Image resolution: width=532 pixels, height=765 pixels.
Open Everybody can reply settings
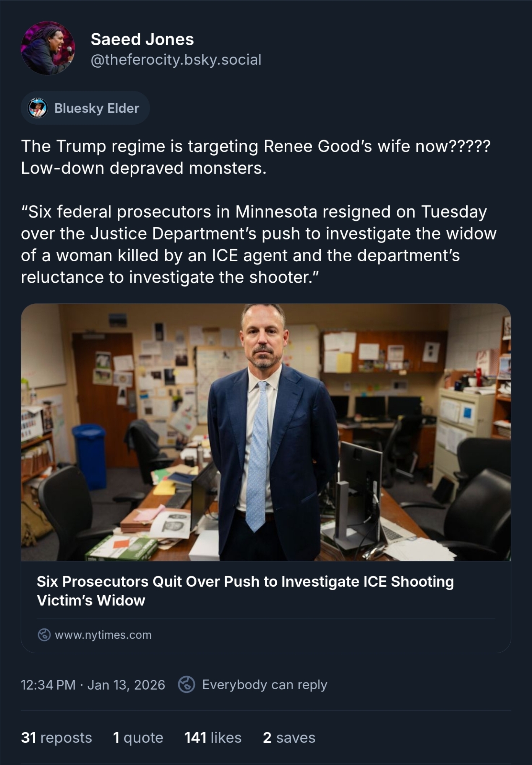point(264,684)
